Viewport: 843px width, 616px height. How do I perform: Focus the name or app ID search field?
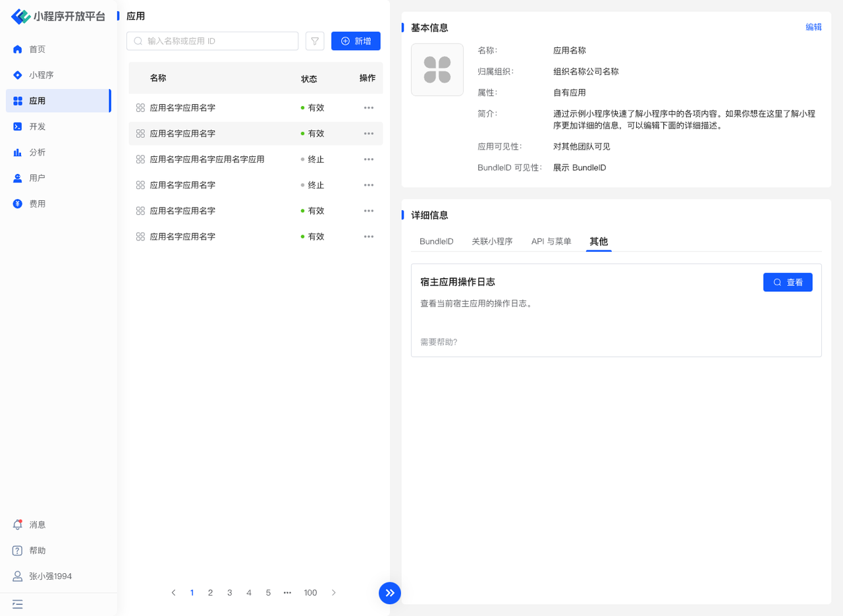(x=217, y=41)
